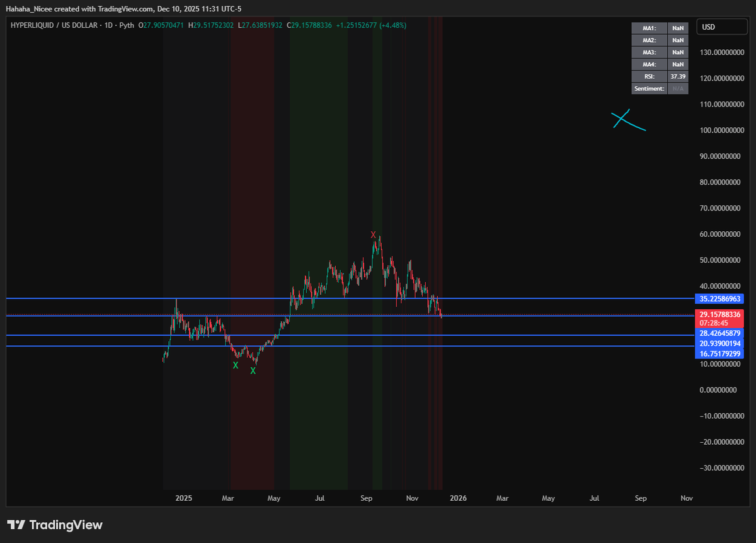Click the 2025 label on time axis

coord(183,498)
